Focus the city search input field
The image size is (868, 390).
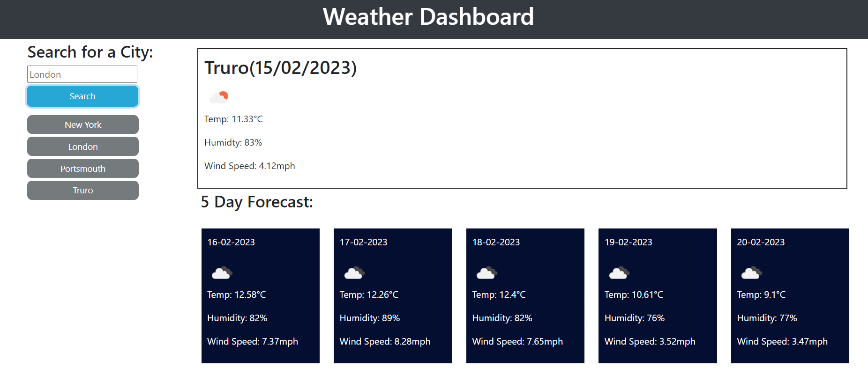(82, 74)
